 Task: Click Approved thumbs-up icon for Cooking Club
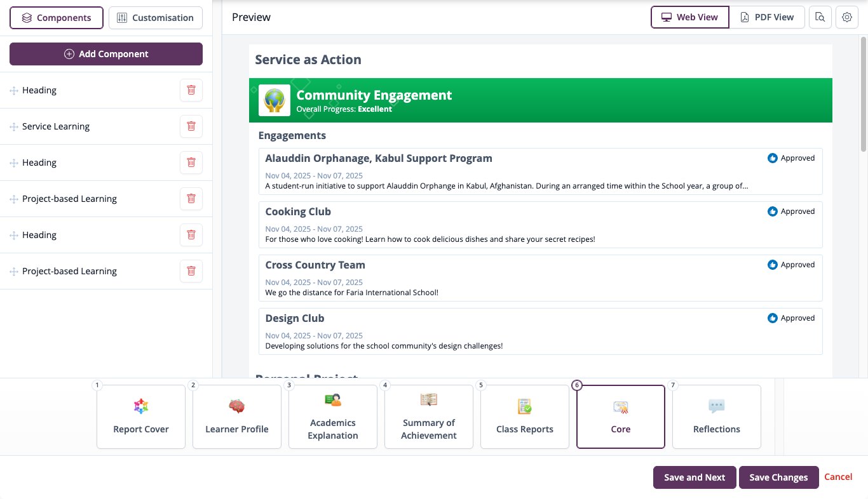pos(773,211)
